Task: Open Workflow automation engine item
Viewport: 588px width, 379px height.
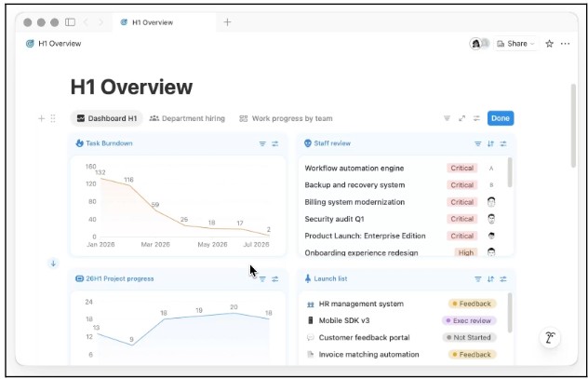Action: [x=354, y=169]
